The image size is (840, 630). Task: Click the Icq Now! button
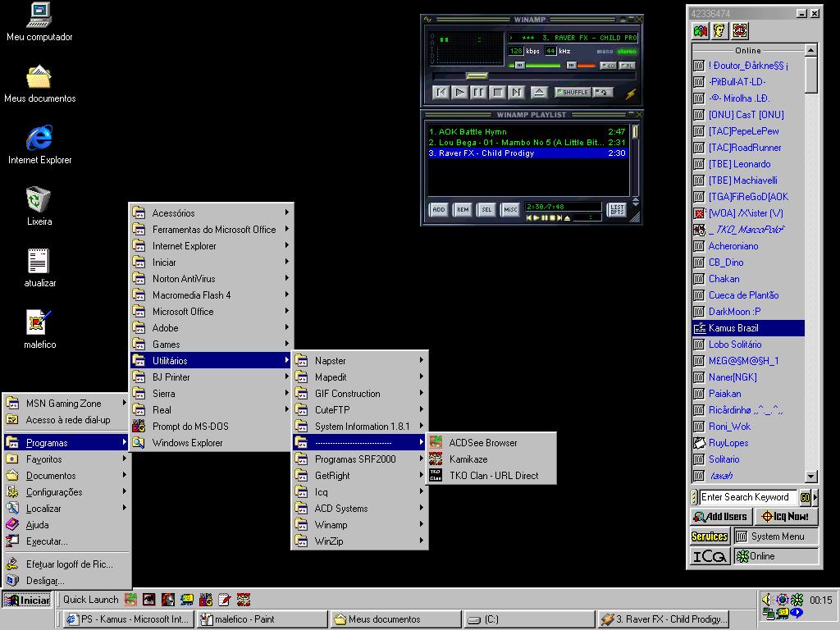pos(786,517)
